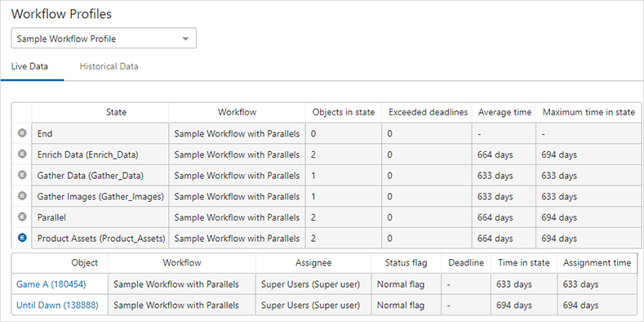Click the Time in state column header
644x322 pixels.
(524, 263)
